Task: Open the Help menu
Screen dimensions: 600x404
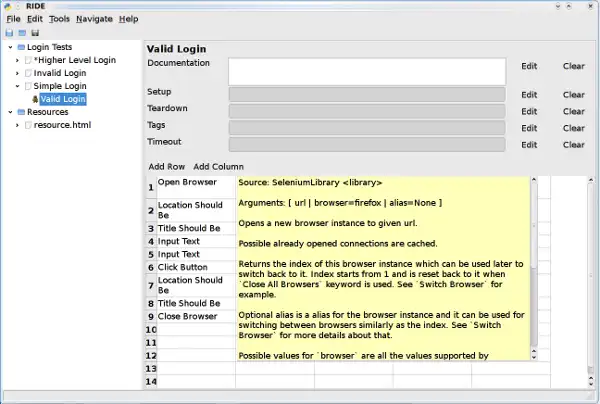Action: [129, 19]
